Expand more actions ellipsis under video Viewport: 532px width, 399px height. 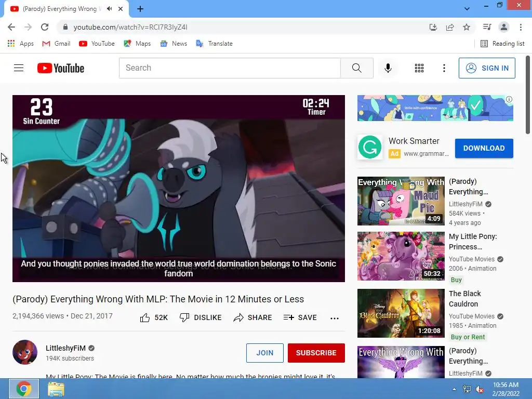coord(335,318)
